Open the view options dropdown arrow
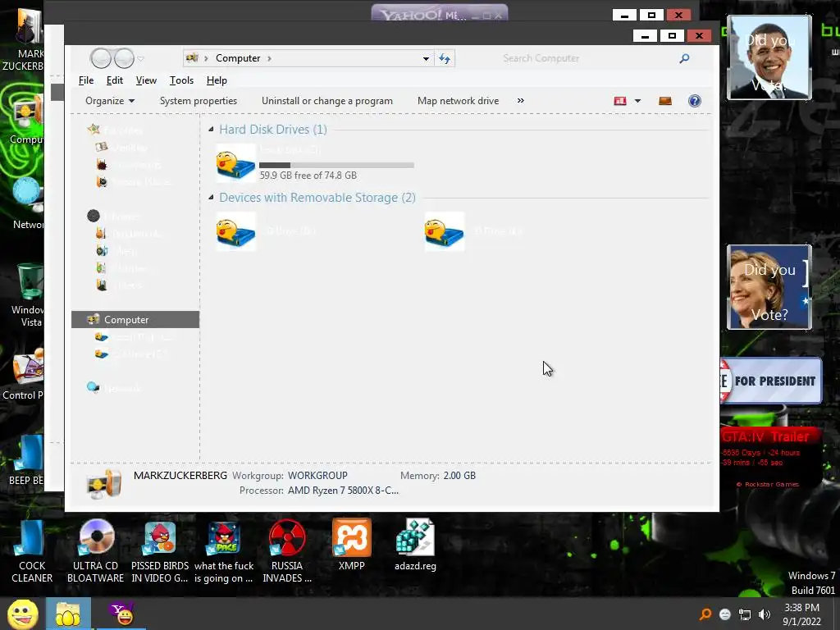 (x=637, y=101)
